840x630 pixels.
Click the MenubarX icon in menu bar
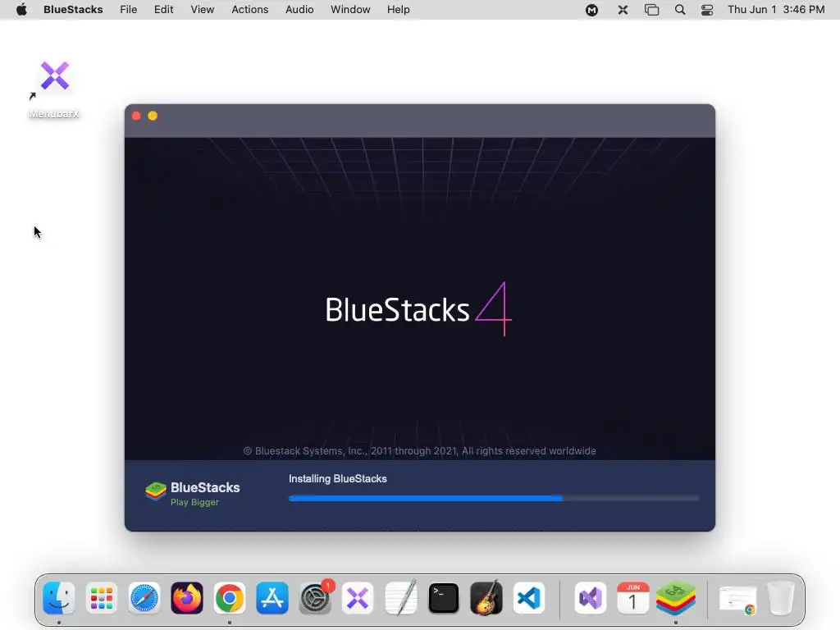click(x=623, y=10)
